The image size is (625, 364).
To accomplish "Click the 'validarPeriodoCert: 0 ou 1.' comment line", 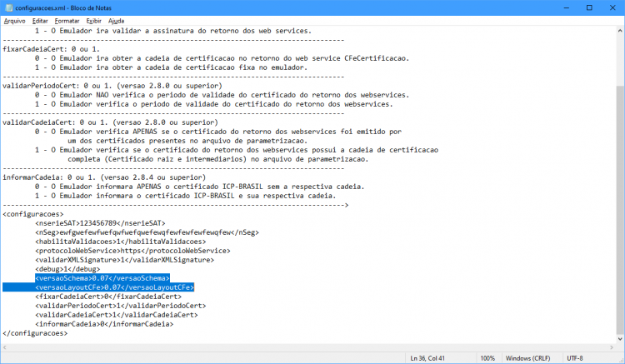I will point(112,86).
